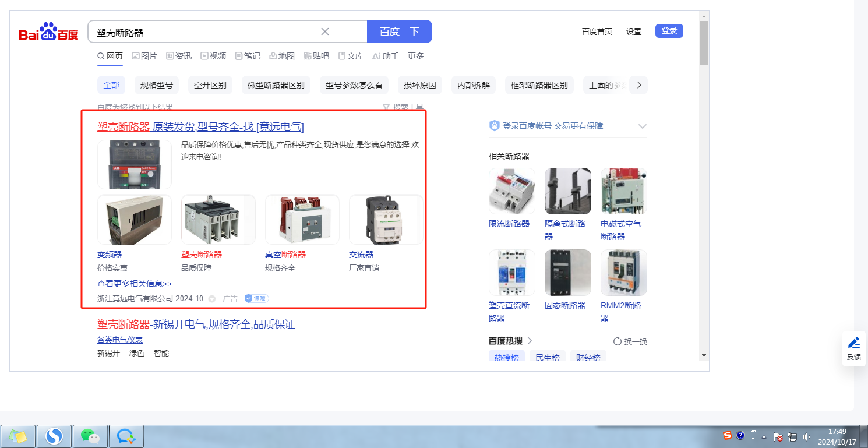Open the 电磁式空气断路器 related image
The height and width of the screenshot is (448, 868).
pyautogui.click(x=624, y=191)
